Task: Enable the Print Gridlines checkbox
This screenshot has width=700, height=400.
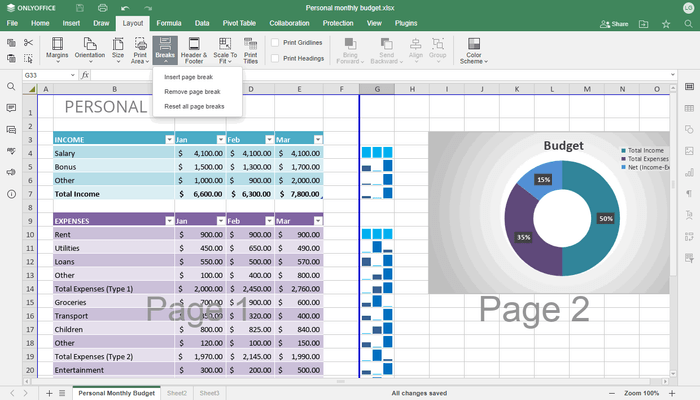Action: (x=276, y=43)
